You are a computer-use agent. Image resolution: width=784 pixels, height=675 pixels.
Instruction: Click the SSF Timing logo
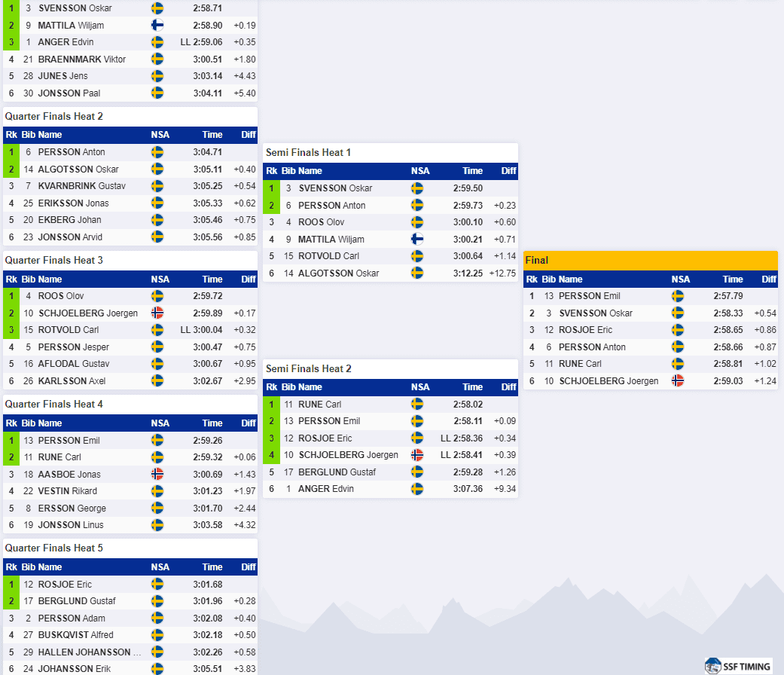(737, 666)
